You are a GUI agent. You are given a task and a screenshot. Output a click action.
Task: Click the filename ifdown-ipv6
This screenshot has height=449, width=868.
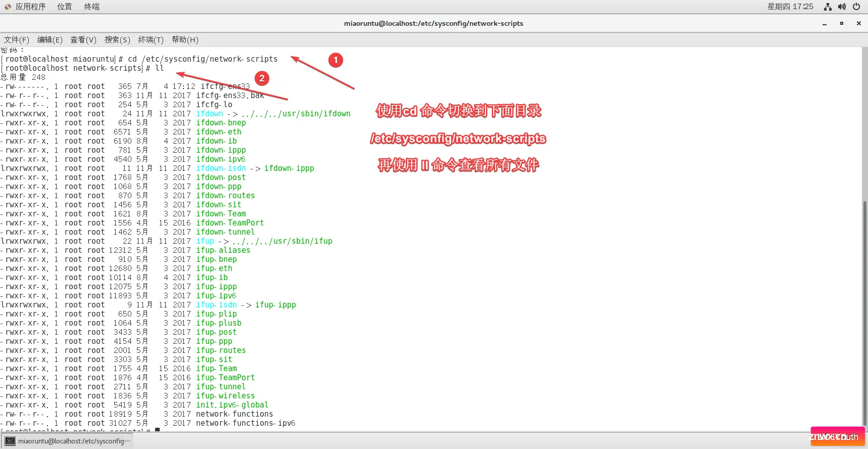pyautogui.click(x=221, y=159)
